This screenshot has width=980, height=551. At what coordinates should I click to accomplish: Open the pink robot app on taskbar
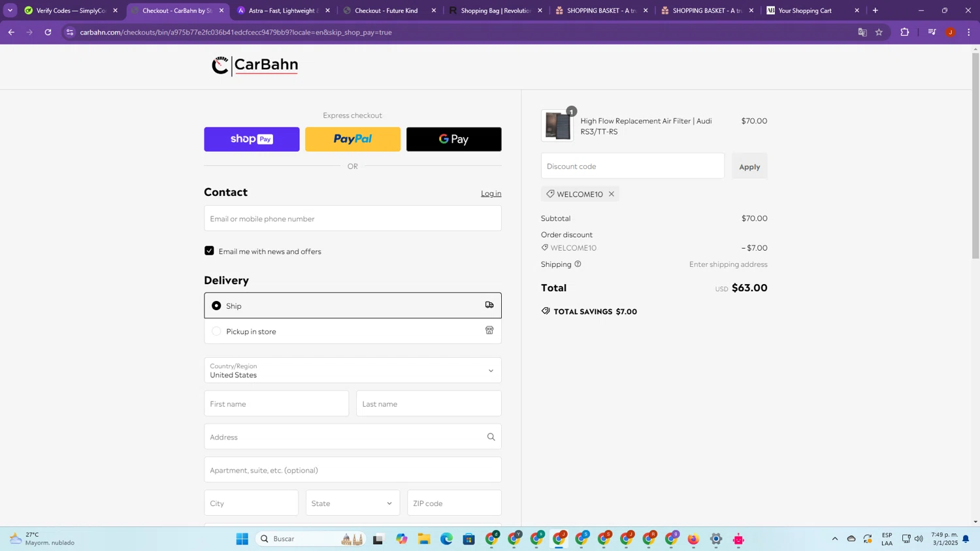[738, 539]
